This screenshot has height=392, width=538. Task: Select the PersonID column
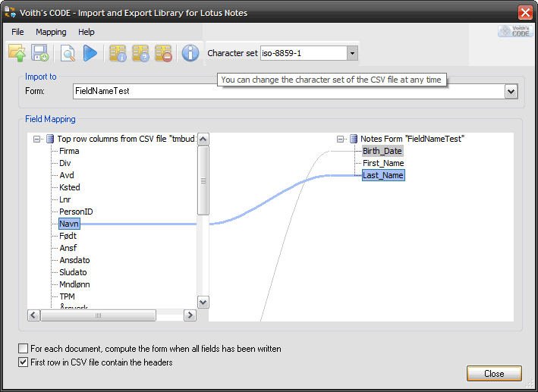pyautogui.click(x=76, y=212)
